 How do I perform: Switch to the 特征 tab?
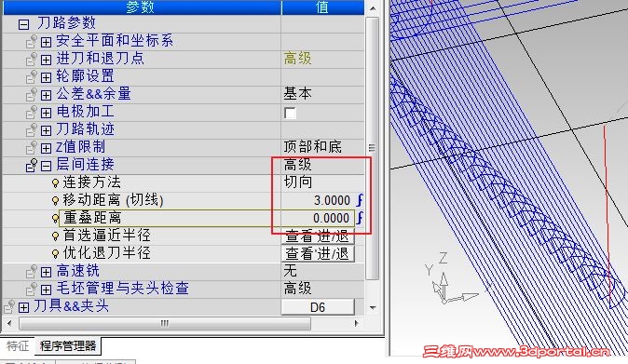pyautogui.click(x=18, y=346)
